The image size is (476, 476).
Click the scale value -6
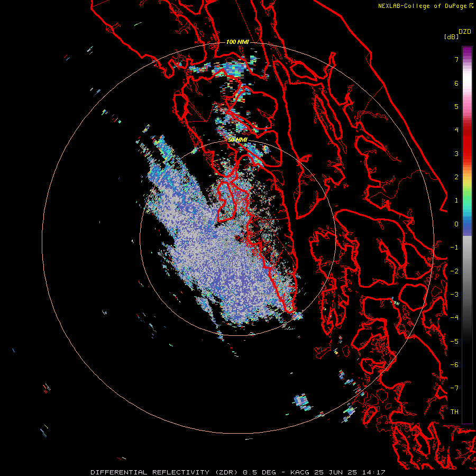(x=454, y=365)
